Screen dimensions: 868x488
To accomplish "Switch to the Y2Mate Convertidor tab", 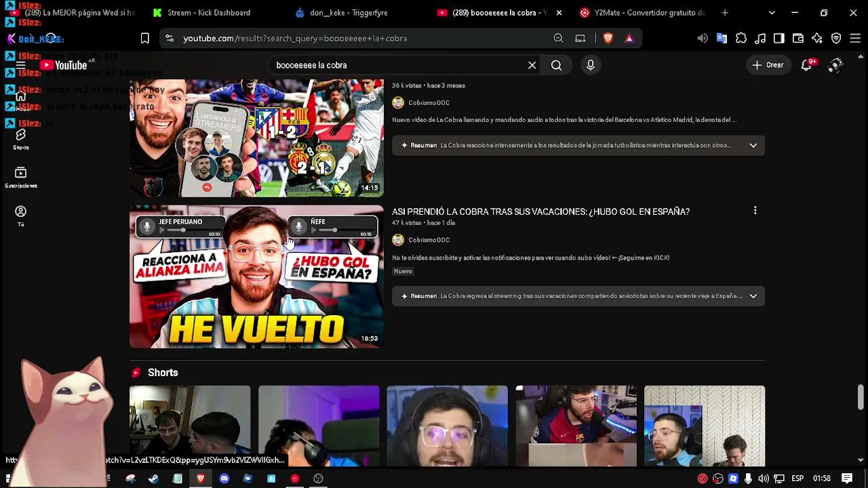I will (x=642, y=13).
